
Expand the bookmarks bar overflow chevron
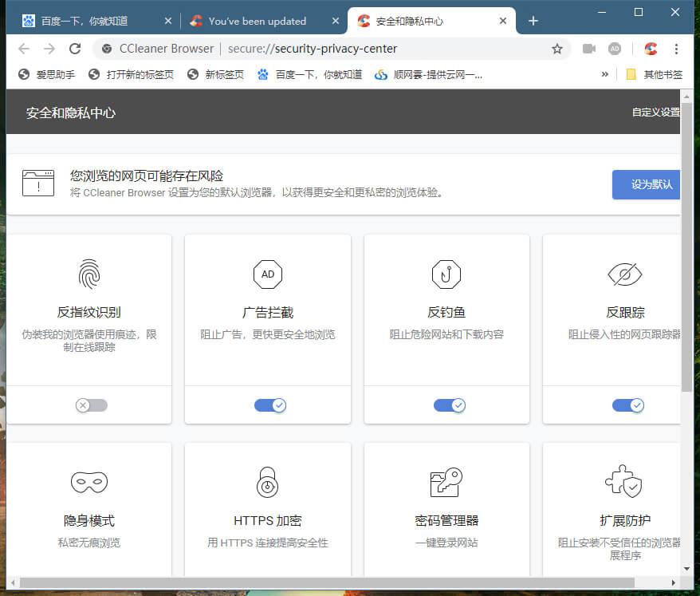(606, 74)
